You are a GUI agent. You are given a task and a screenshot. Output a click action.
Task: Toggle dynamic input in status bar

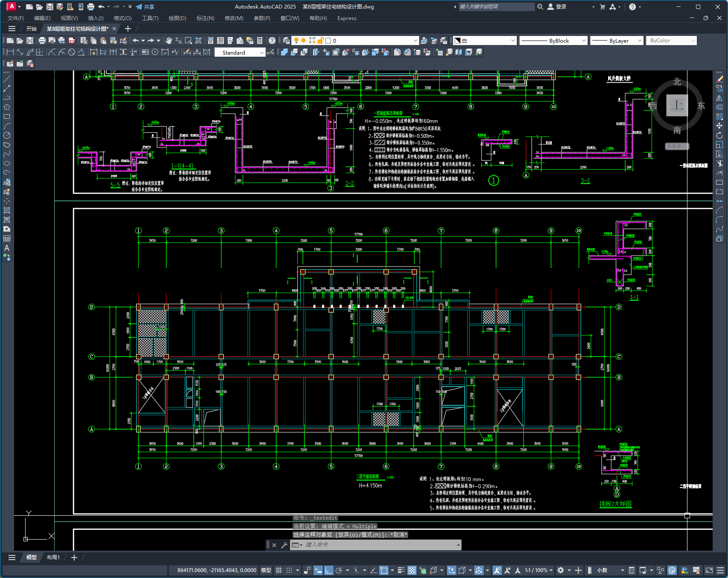(x=318, y=570)
